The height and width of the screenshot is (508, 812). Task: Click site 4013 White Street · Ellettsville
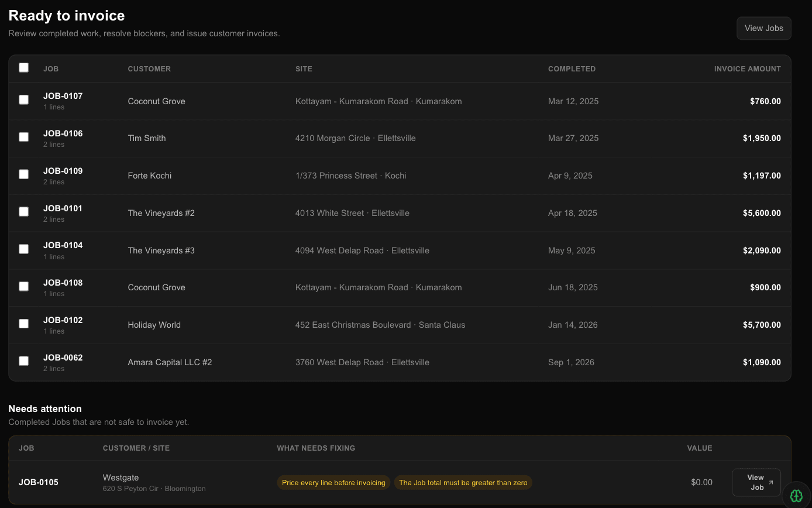pos(352,213)
